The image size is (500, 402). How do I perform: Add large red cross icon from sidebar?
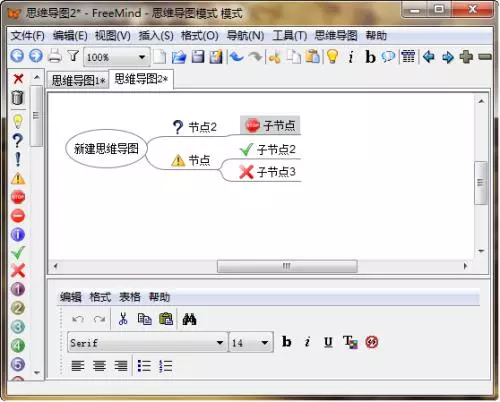pos(18,270)
